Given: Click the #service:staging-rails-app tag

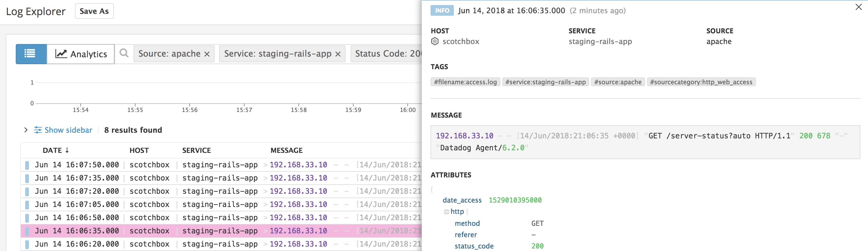Looking at the screenshot, I should (545, 82).
